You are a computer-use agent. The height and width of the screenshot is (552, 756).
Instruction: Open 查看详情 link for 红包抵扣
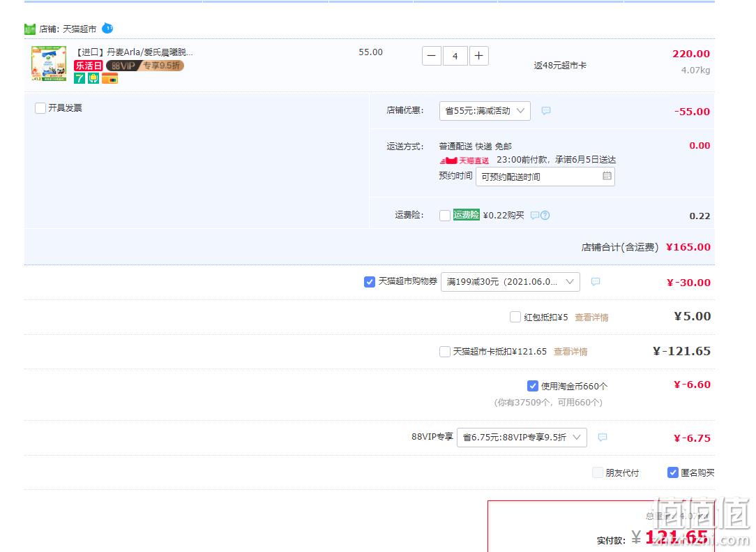(591, 318)
